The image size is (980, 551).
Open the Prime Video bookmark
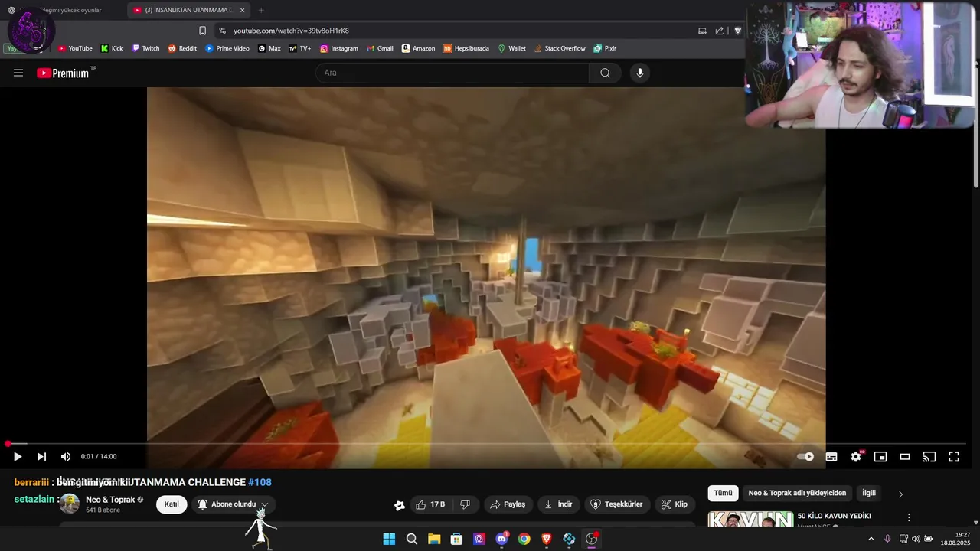tap(227, 48)
